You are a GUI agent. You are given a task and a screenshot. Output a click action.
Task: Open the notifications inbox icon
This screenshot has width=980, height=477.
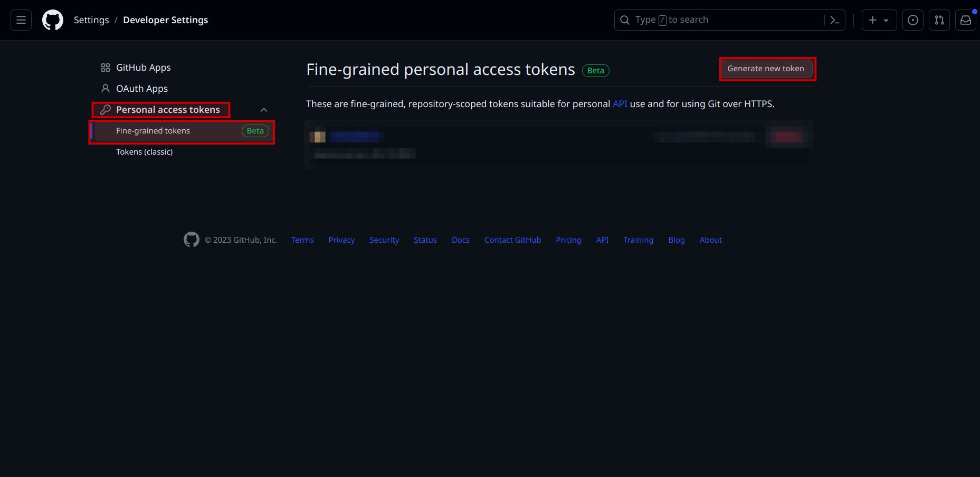click(x=965, y=20)
